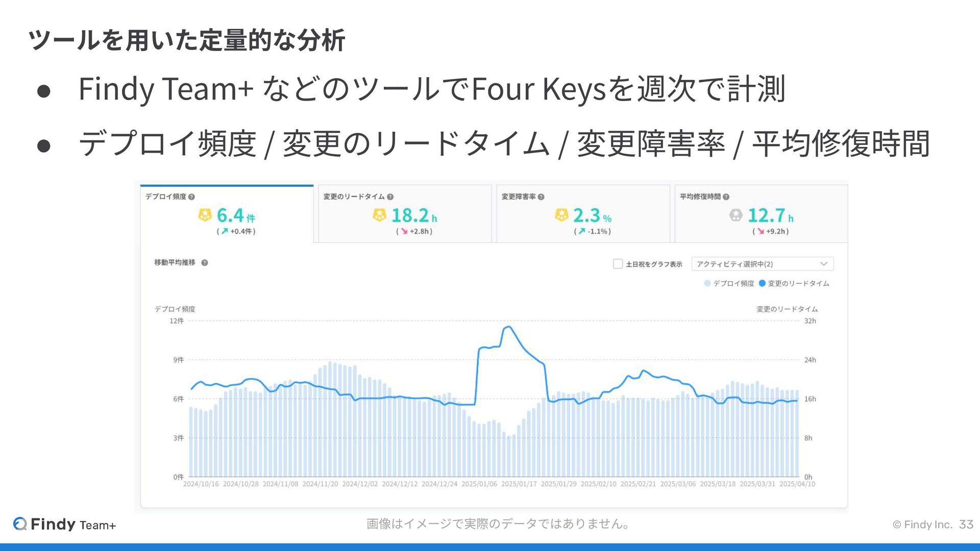Enable 土日祝をグラフ表示 checkbox
The height and width of the screenshot is (551, 980).
618,264
